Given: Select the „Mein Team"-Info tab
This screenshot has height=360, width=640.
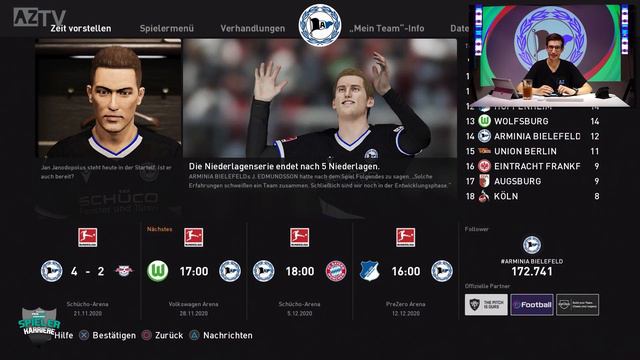Looking at the screenshot, I should pyautogui.click(x=387, y=29).
